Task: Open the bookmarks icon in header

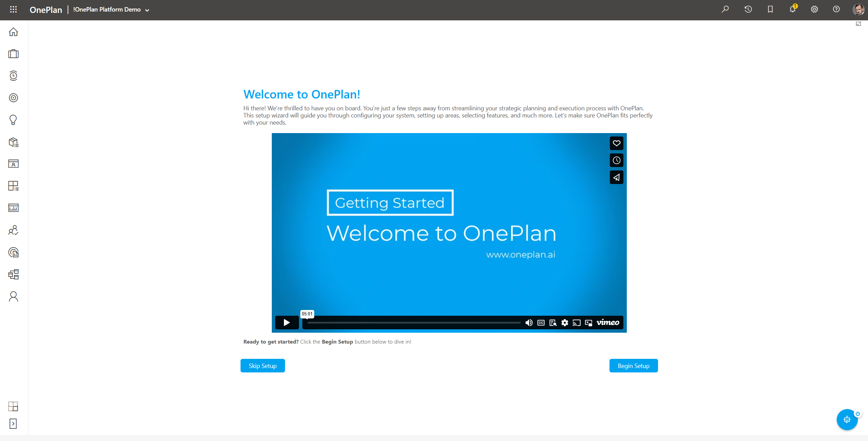Action: 770,10
